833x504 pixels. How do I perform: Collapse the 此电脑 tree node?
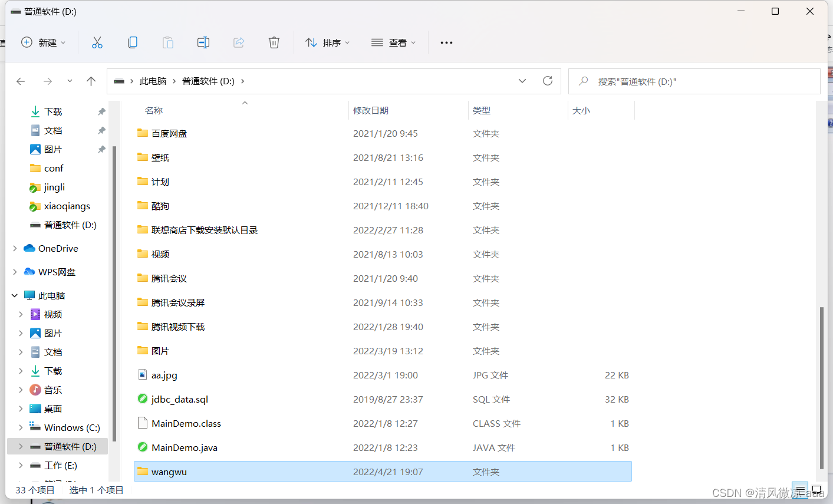(15, 295)
